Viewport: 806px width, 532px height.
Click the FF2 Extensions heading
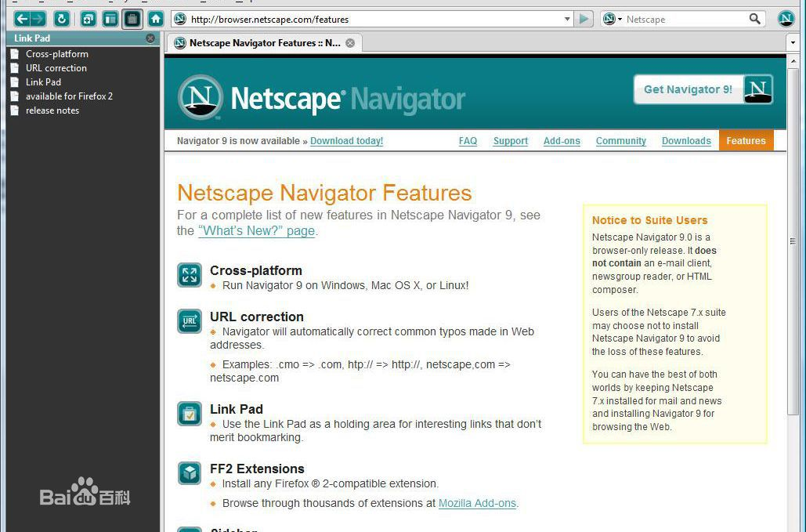pyautogui.click(x=257, y=469)
